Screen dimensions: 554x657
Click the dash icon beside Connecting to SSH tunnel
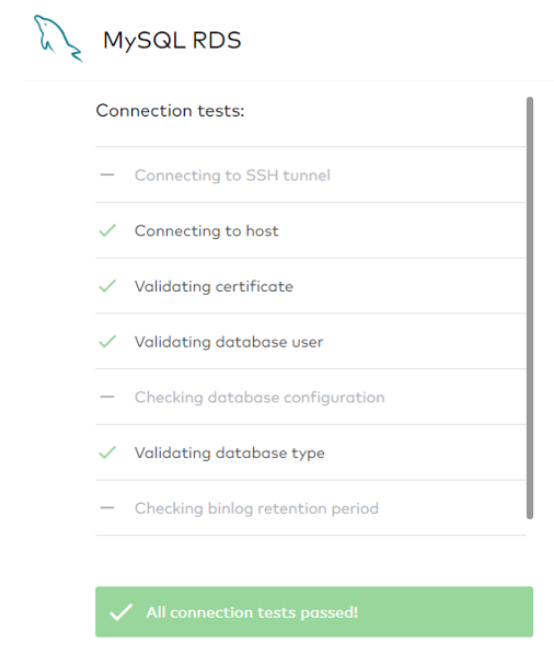pos(107,175)
